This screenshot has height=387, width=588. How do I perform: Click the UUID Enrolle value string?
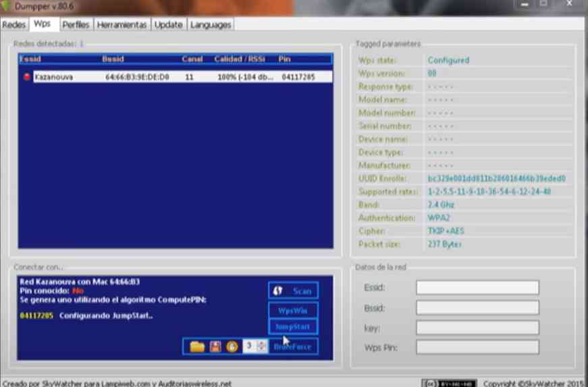496,178
